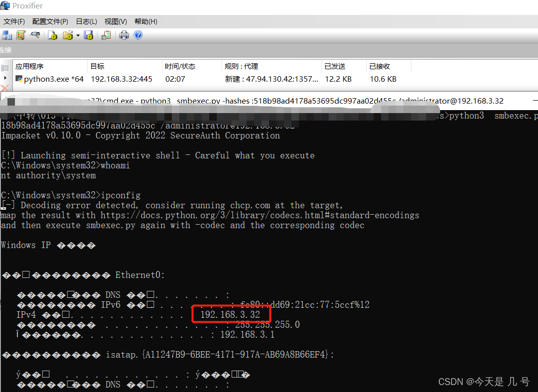Click the ipconfig command line in terminal

point(71,195)
